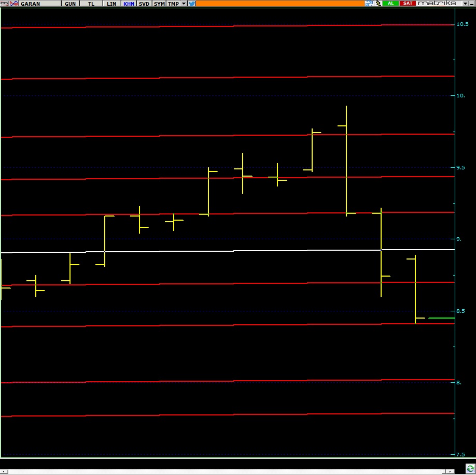Click the 7.5 price axis label

coord(460,454)
